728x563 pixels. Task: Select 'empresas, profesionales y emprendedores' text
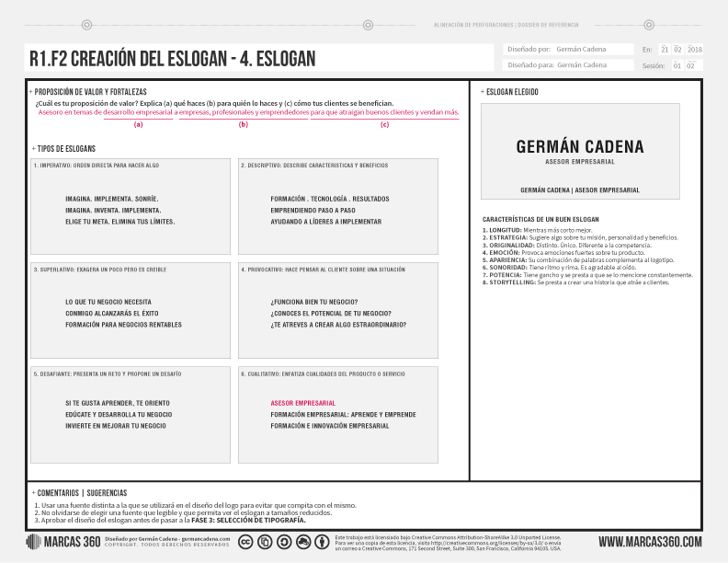(x=244, y=112)
